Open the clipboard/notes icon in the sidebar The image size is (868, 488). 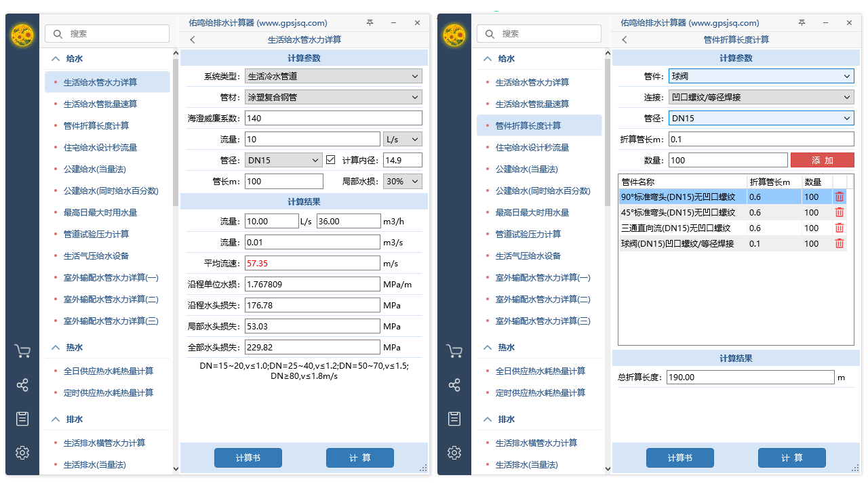[x=22, y=418]
